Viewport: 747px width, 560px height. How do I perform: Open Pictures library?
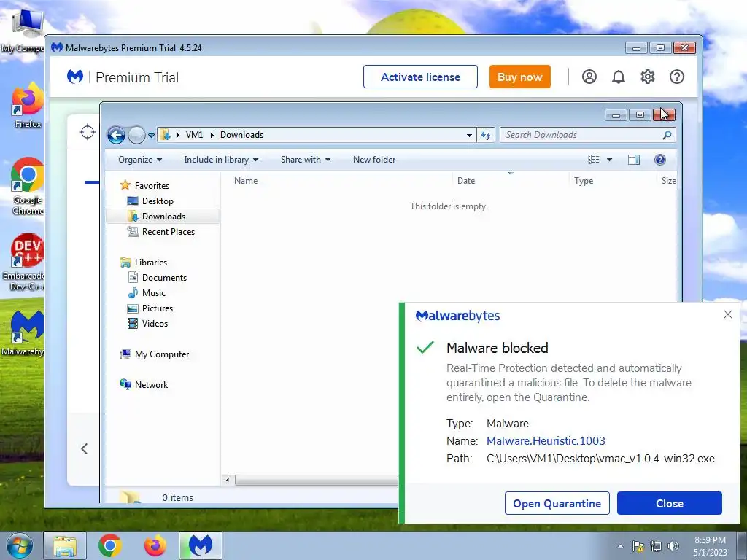point(158,308)
